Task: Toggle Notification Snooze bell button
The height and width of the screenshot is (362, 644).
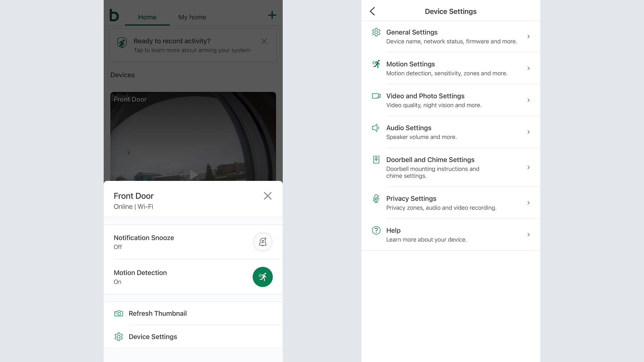Action: tap(262, 242)
